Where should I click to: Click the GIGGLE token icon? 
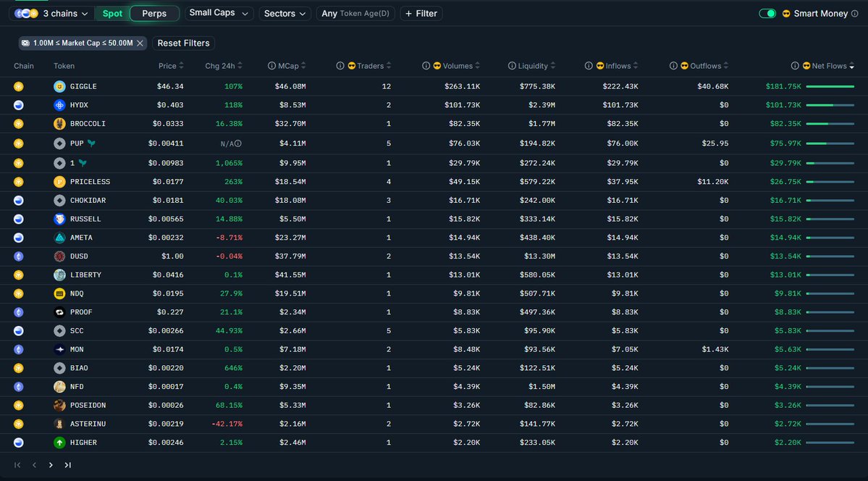click(59, 86)
